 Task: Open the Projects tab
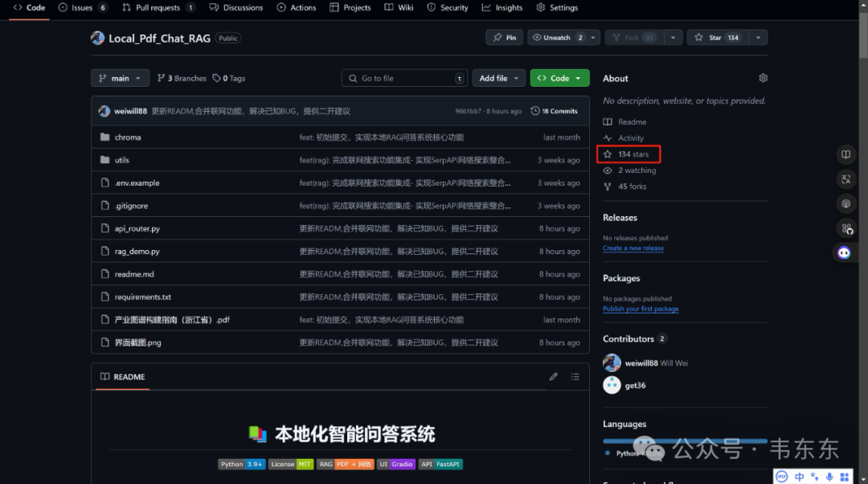350,8
